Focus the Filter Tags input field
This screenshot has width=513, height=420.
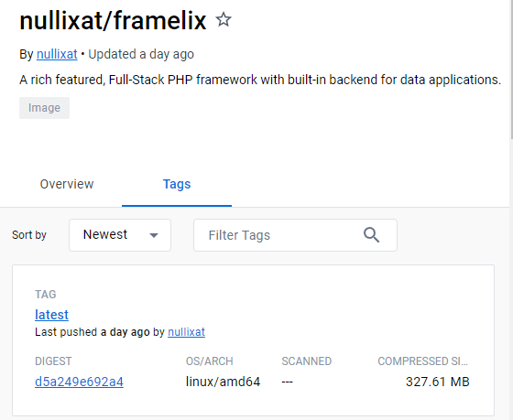tap(295, 235)
